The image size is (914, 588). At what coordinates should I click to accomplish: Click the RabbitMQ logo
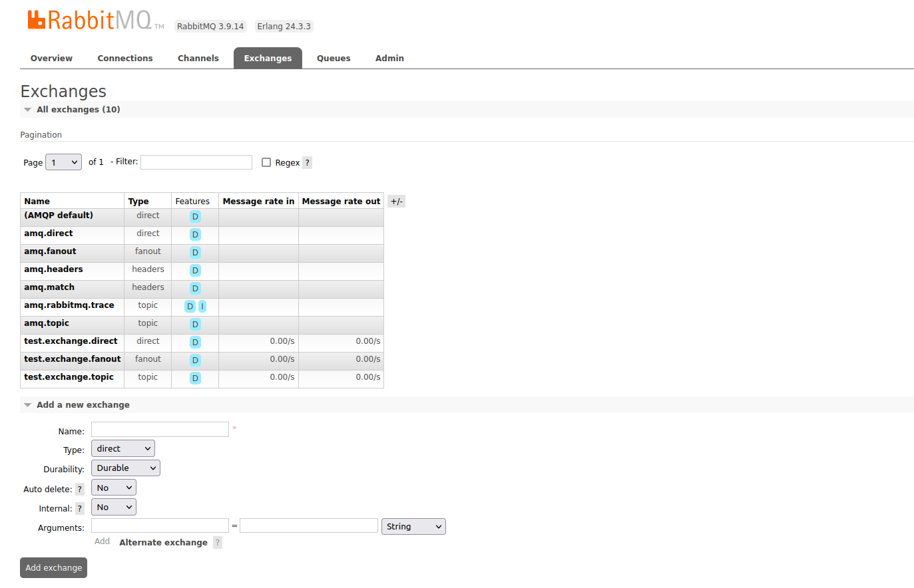[95, 21]
